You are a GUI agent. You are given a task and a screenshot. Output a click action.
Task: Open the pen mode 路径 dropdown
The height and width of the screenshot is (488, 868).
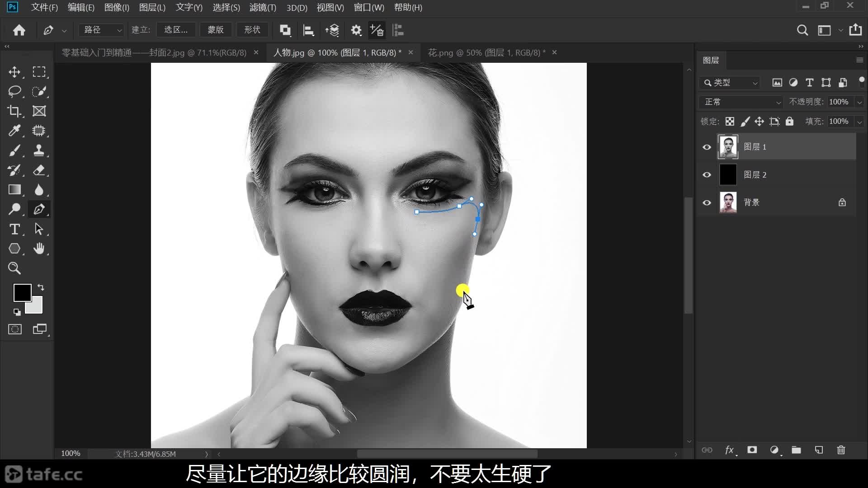pos(101,30)
